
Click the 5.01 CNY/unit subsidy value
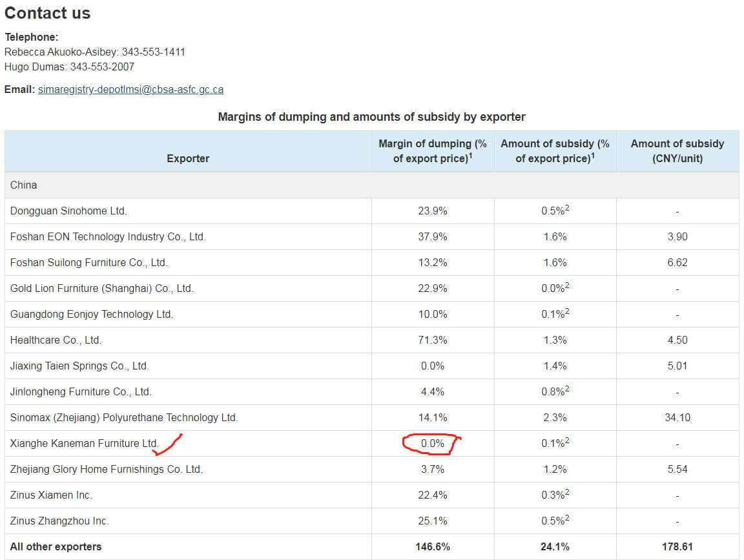point(677,366)
